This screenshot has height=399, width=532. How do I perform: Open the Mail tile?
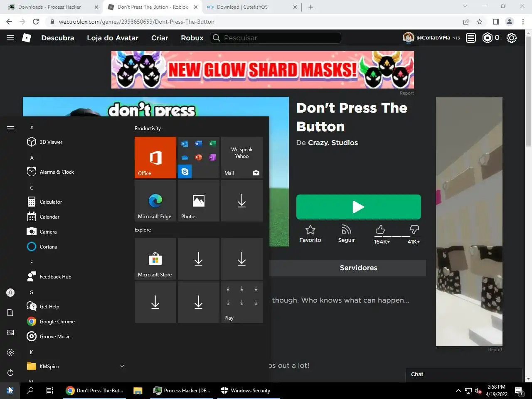(x=242, y=158)
